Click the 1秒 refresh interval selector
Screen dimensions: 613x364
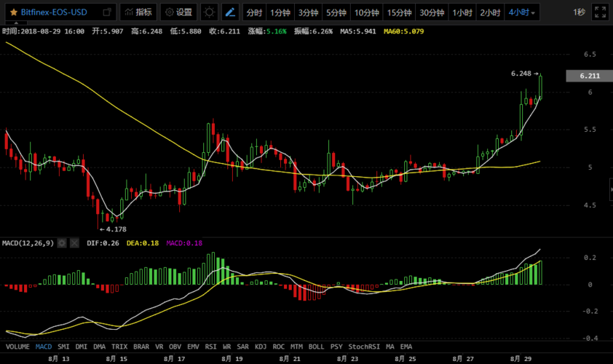click(x=579, y=12)
